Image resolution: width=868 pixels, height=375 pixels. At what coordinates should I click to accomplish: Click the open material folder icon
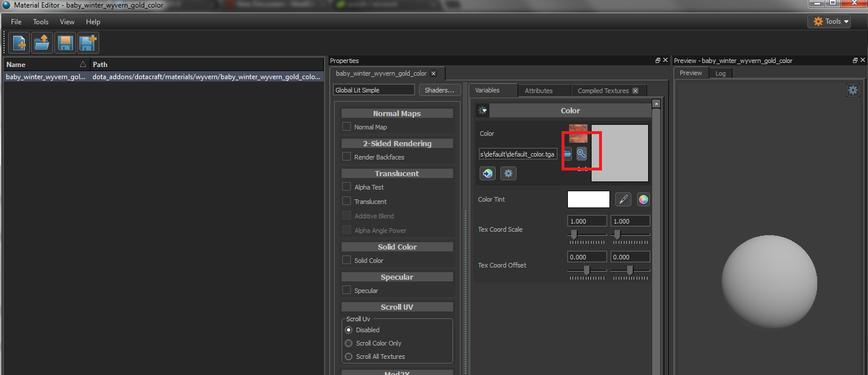(x=42, y=43)
